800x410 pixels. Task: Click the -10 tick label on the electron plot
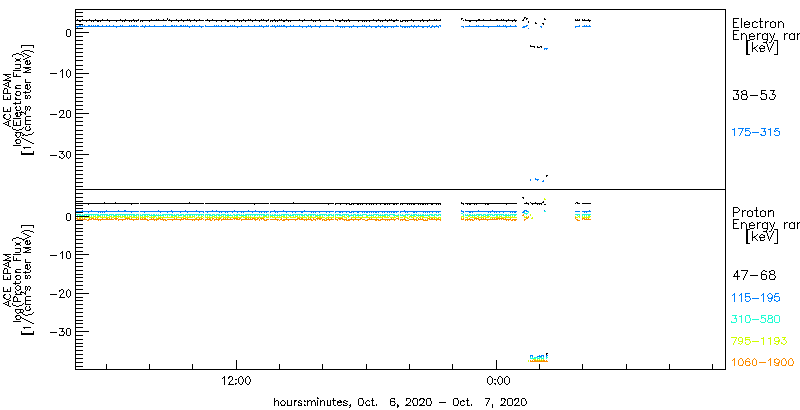tap(58, 73)
